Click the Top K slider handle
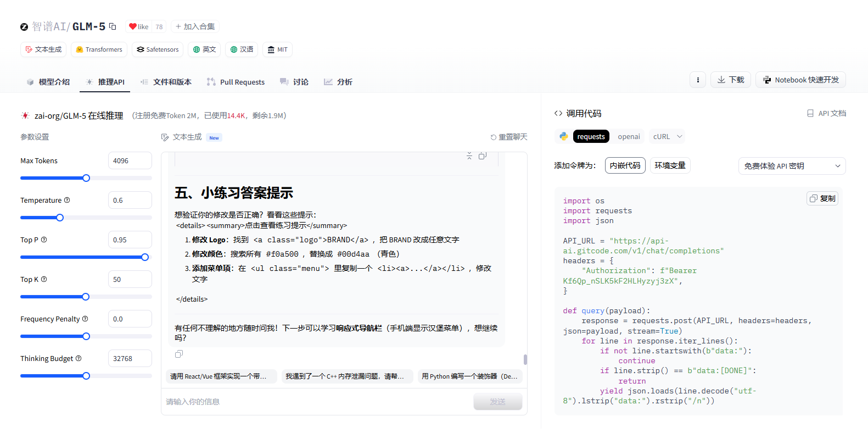 click(86, 297)
